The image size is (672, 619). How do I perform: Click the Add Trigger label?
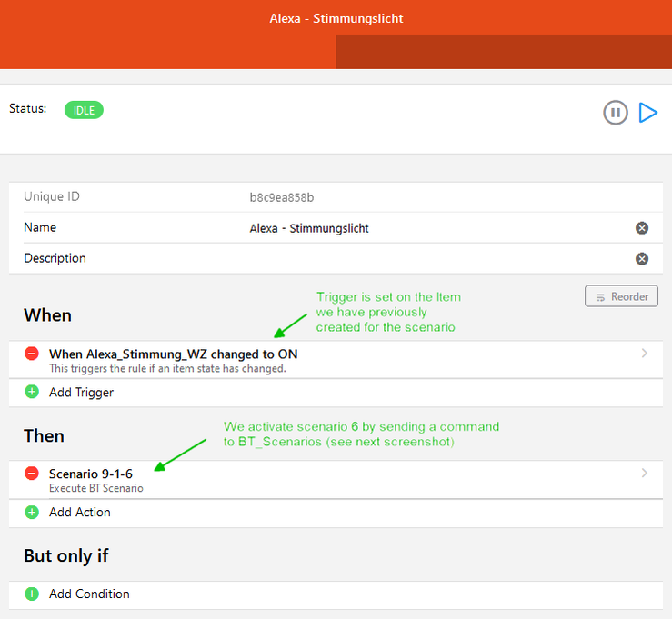pyautogui.click(x=82, y=393)
